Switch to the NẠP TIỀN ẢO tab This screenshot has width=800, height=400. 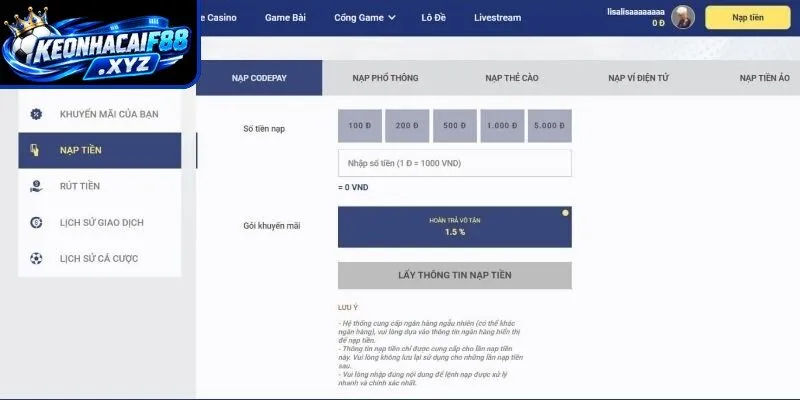pyautogui.click(x=764, y=78)
